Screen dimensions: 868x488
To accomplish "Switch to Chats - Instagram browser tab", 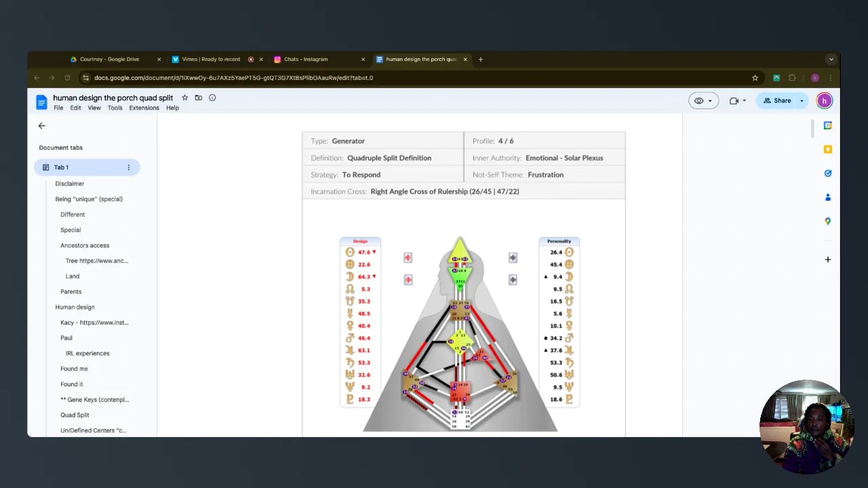I will 305,60.
